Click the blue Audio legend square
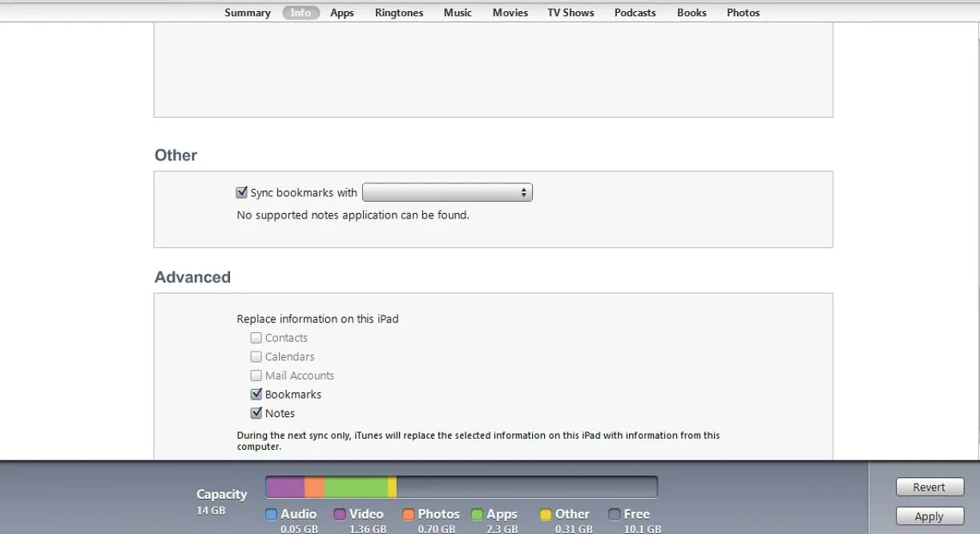Viewport: 980px width, 534px height. tap(271, 515)
